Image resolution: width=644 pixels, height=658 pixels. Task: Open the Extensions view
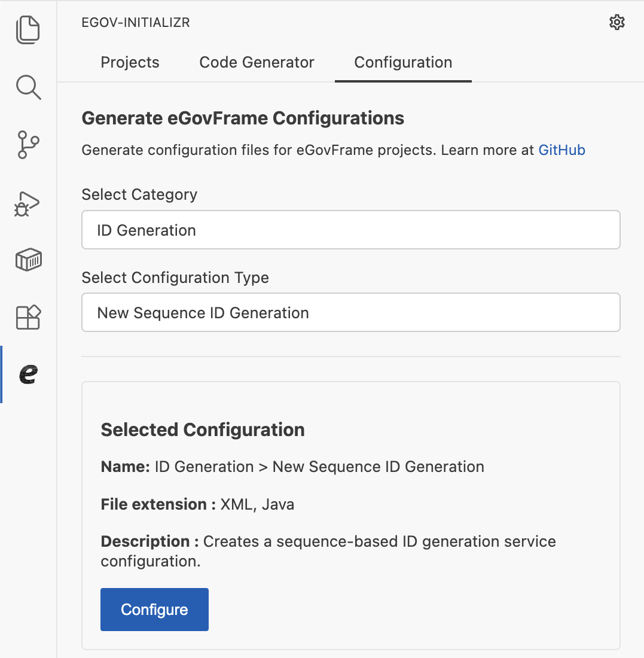coord(28,317)
